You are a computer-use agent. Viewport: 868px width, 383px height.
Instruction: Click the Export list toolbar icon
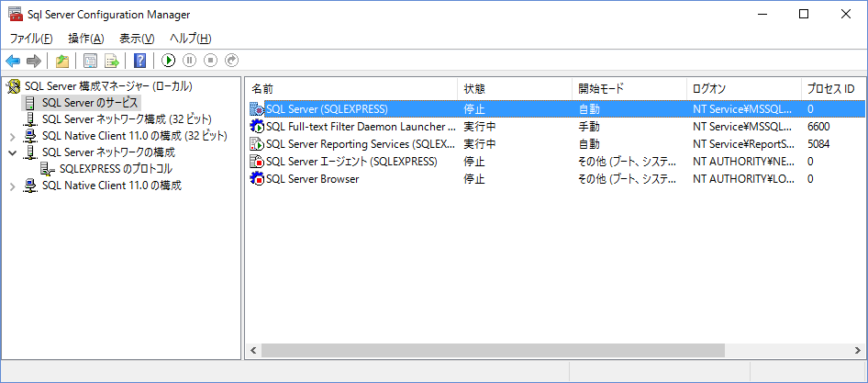pos(112,61)
